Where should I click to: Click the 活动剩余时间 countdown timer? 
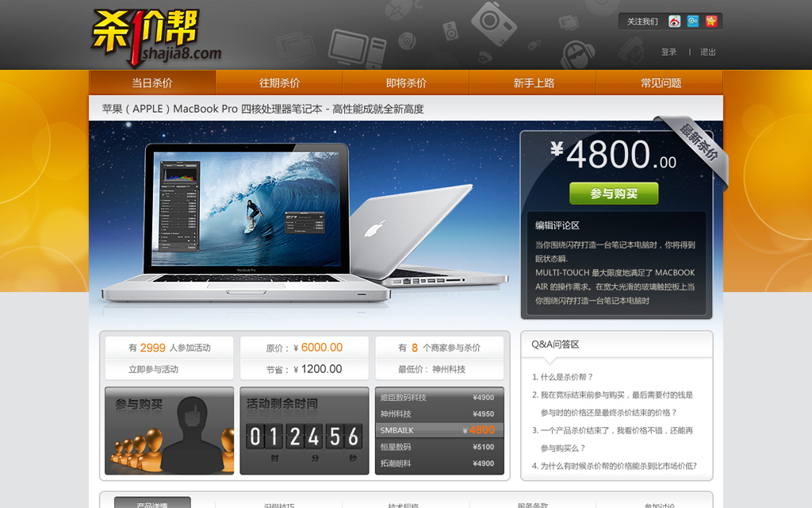click(304, 431)
